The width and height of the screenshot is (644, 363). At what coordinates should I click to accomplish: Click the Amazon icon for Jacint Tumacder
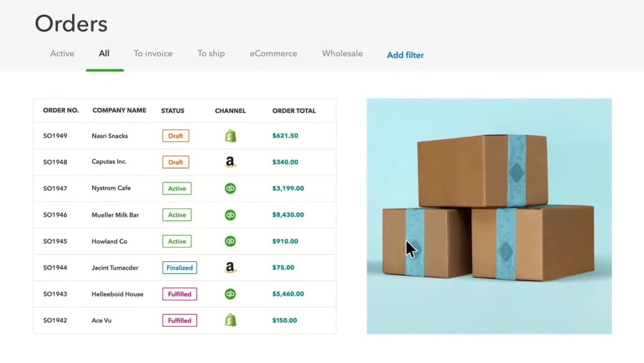[x=231, y=268]
